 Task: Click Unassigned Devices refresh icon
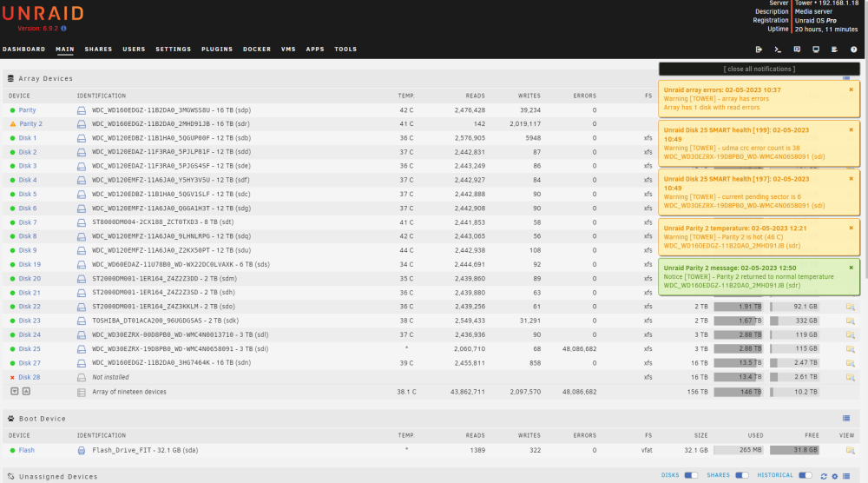(x=824, y=476)
